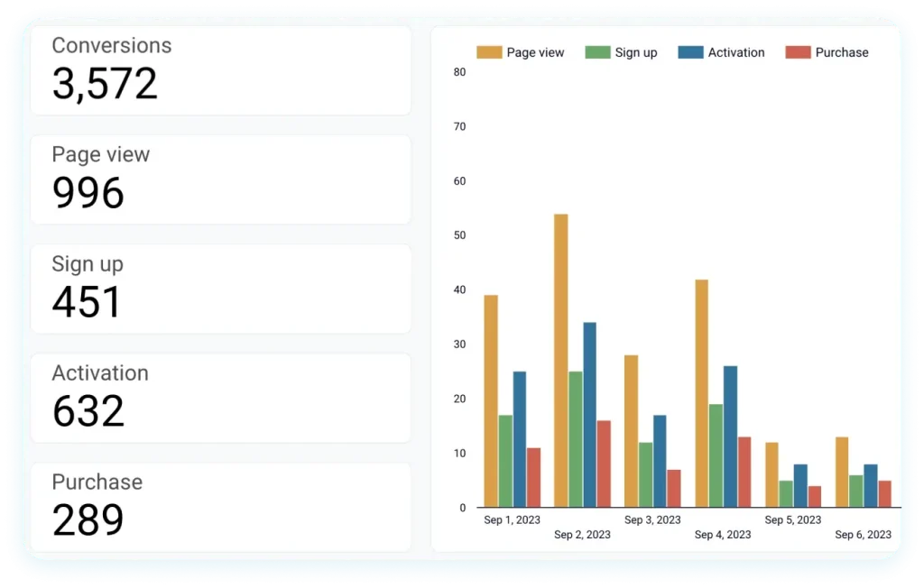Click the green Sign up legend swatch
Image resolution: width=924 pixels, height=588 pixels.
597,52
